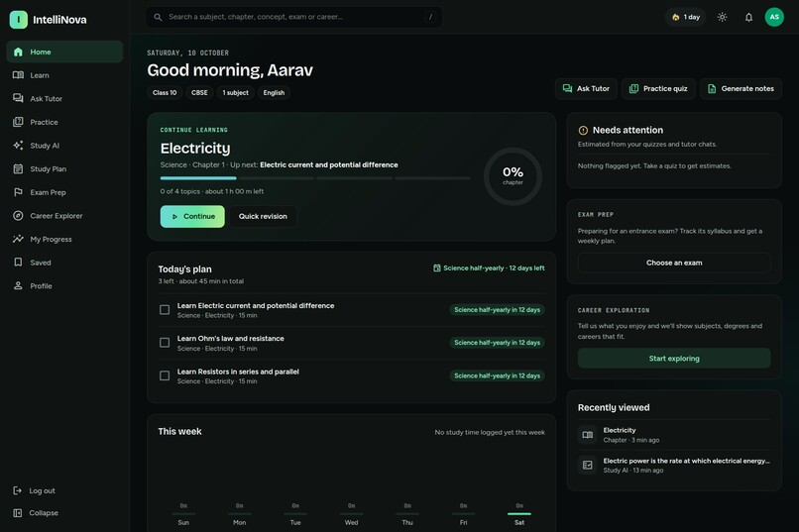This screenshot has width=799, height=532.
Task: Click the 1 day streak badge
Action: [x=685, y=17]
